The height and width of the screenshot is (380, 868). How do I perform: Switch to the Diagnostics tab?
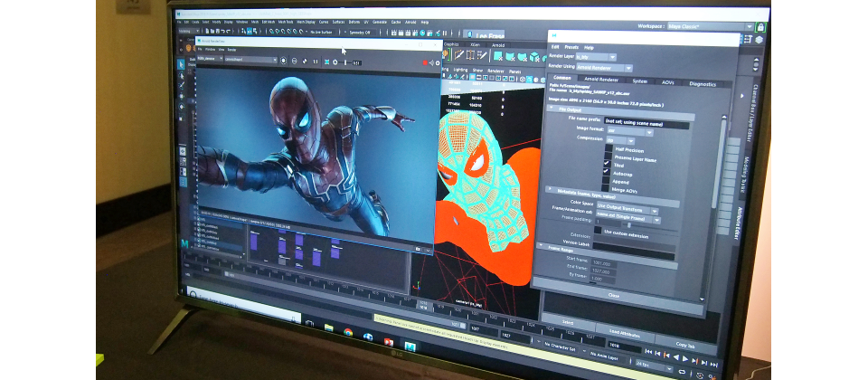tap(703, 83)
